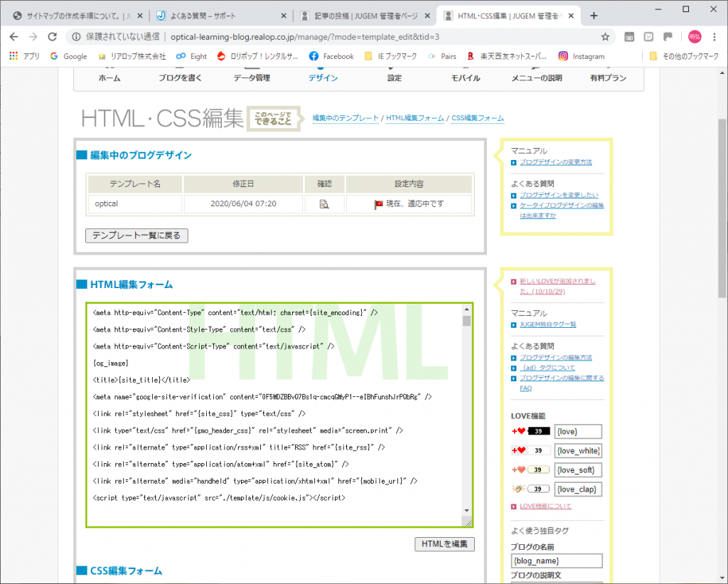Viewport: 728px width, 584px height.
Task: Click the pink profile avatar icon
Action: point(695,37)
